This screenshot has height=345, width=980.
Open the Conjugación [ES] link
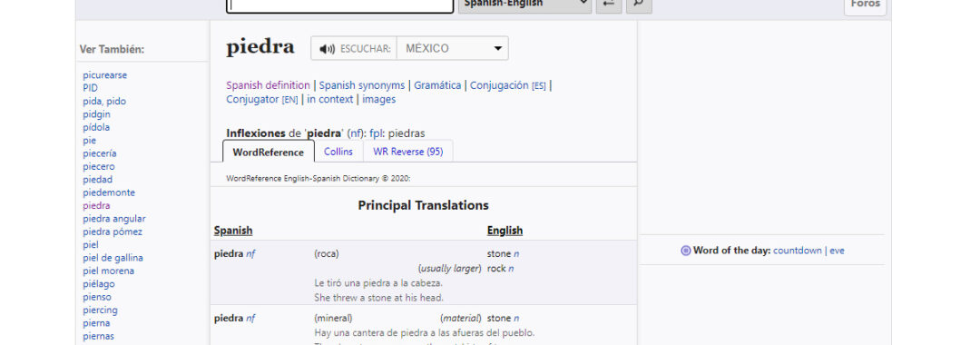tap(507, 85)
